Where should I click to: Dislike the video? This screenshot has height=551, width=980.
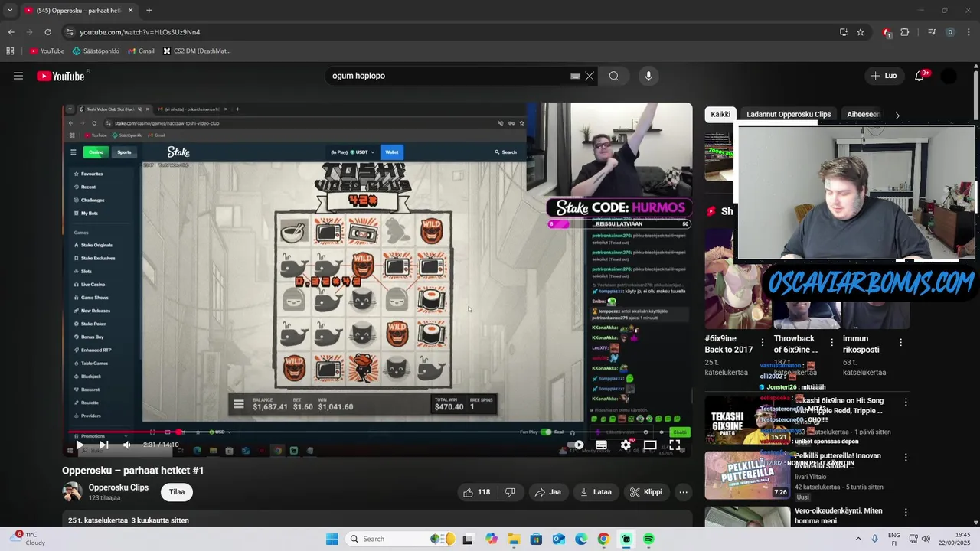tap(510, 492)
